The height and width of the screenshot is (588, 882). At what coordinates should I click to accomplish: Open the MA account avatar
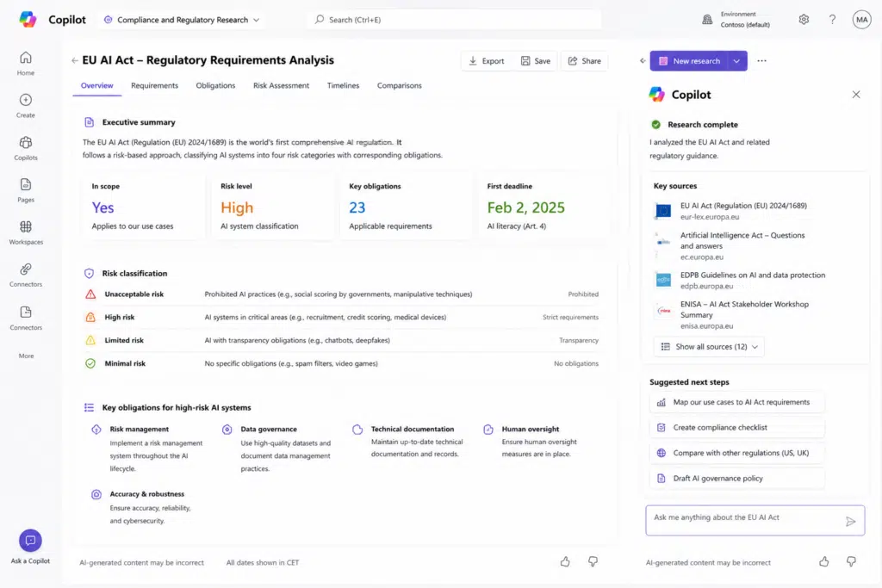coord(861,20)
